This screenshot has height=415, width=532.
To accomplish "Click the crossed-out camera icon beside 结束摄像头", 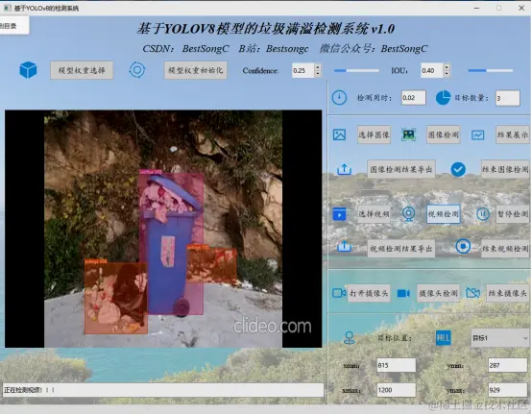I will pyautogui.click(x=473, y=293).
